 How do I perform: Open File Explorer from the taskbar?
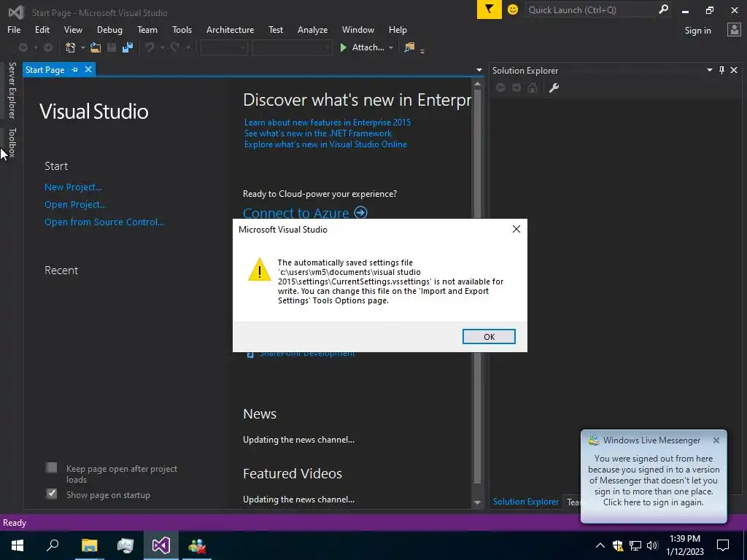(x=89, y=545)
